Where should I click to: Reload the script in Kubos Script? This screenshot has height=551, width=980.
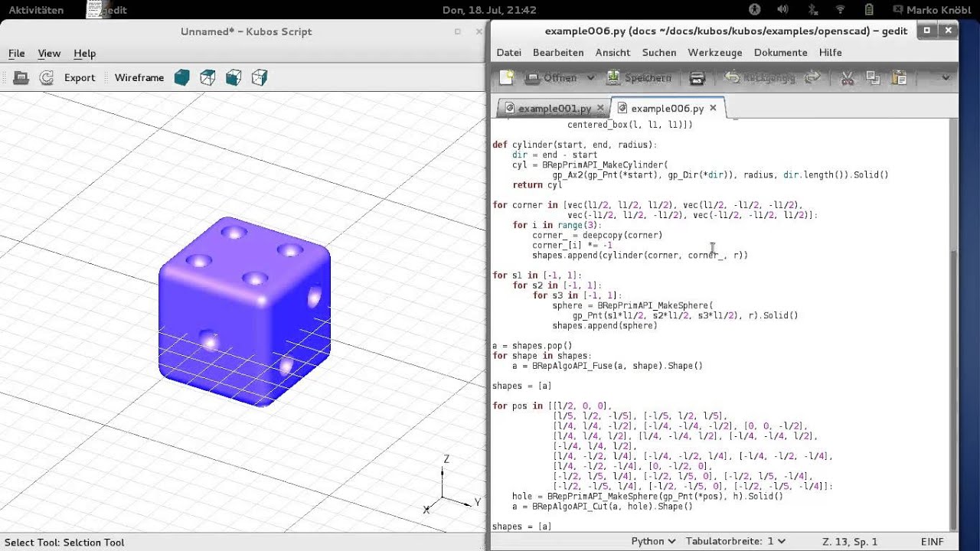point(46,77)
